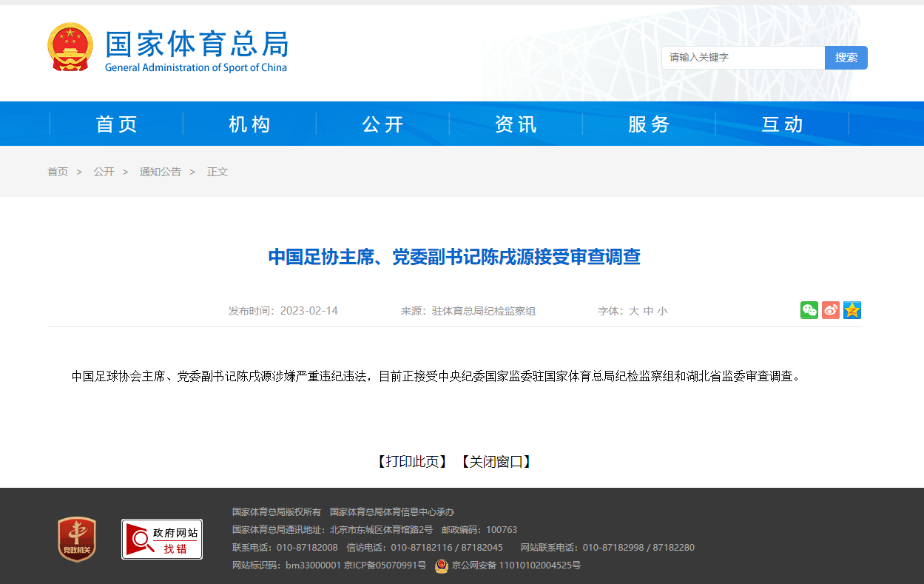Click 正文 in the breadcrumb trail
The image size is (924, 584).
coord(217,172)
